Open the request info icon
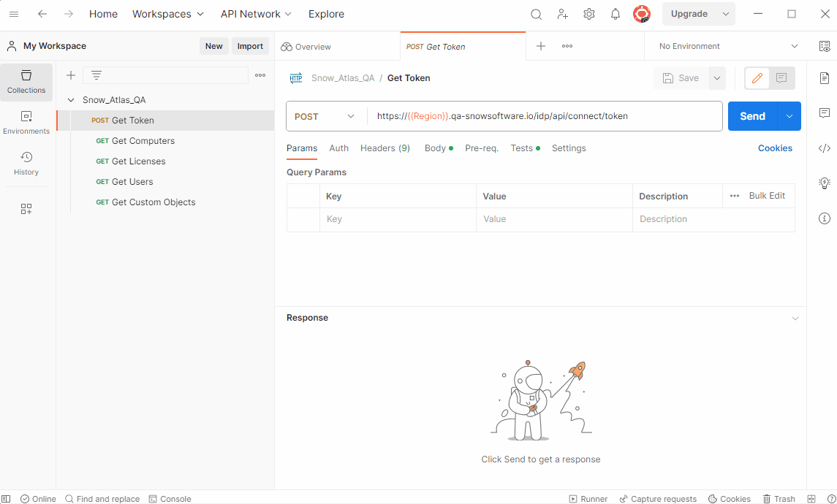This screenshot has width=837, height=504. [824, 218]
